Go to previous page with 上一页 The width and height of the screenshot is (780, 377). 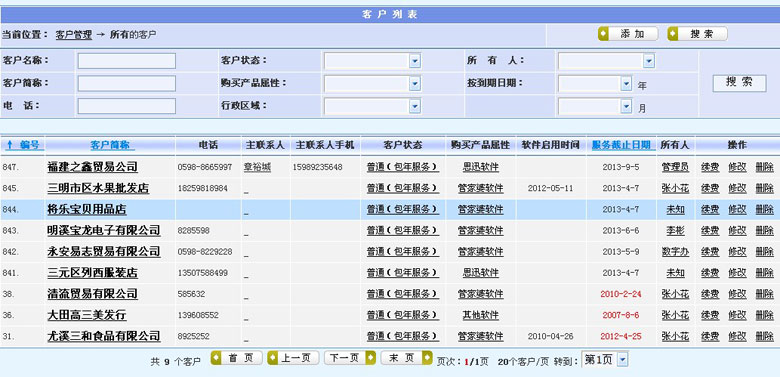tap(293, 358)
